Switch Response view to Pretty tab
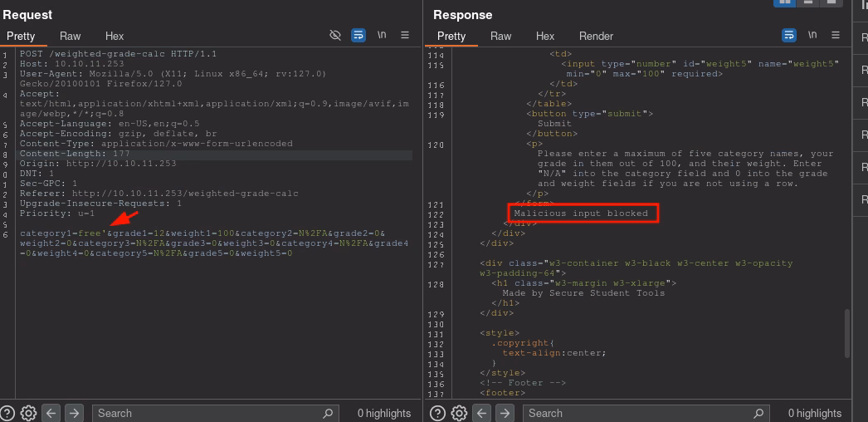868x422 pixels. [451, 36]
